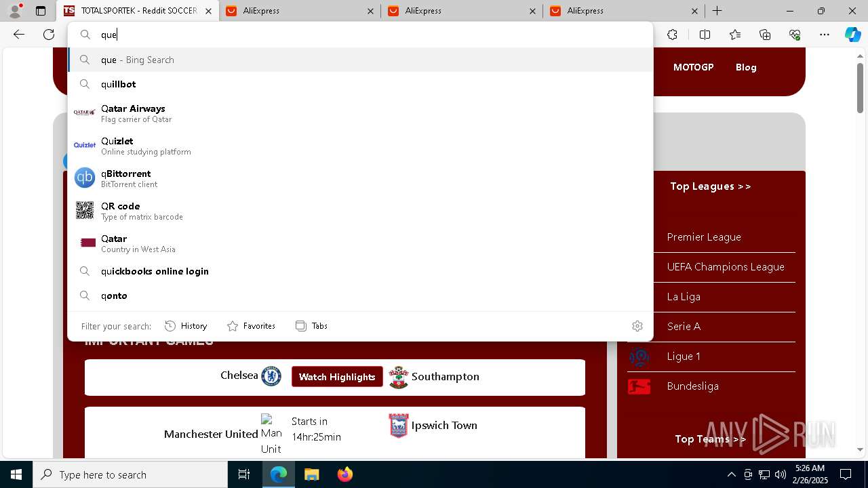Open the La Liga link

pos(684,297)
